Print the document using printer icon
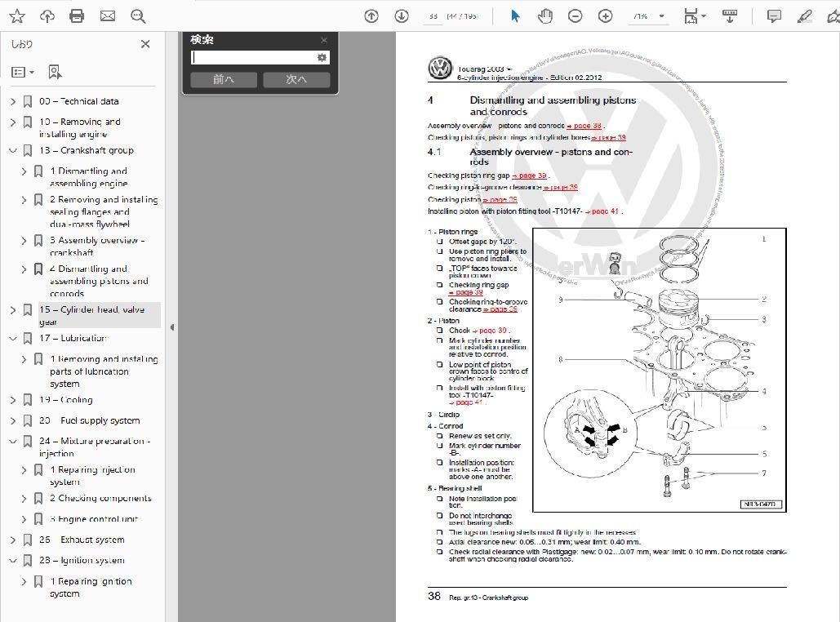The width and height of the screenshot is (840, 622). coord(77,16)
